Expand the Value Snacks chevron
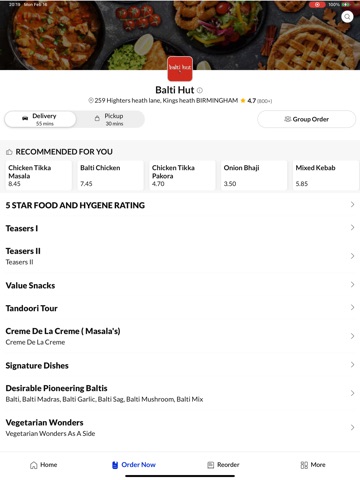 [x=352, y=285]
